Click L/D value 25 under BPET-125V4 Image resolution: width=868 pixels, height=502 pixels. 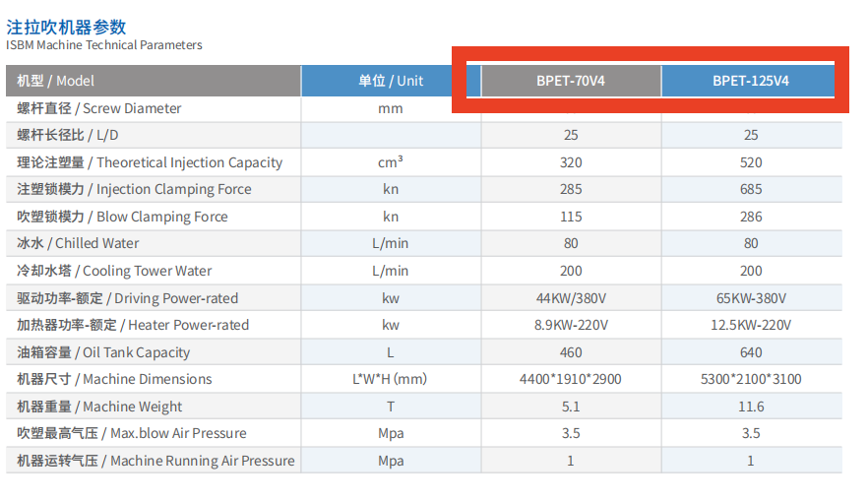tap(751, 135)
